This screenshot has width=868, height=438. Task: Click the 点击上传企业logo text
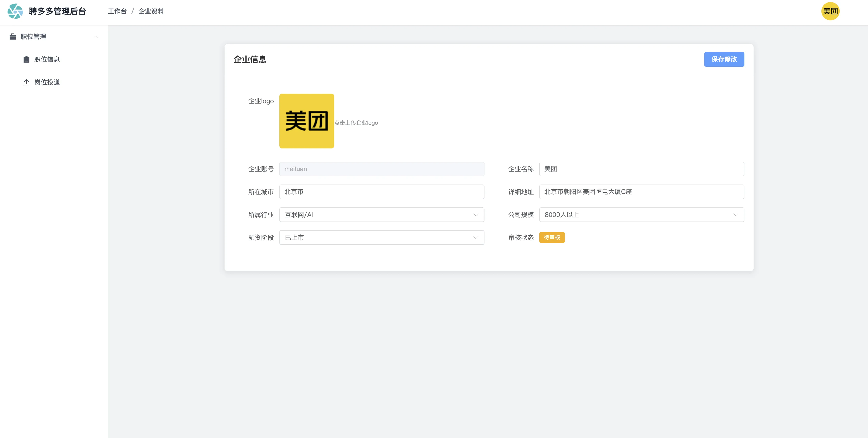(x=356, y=123)
